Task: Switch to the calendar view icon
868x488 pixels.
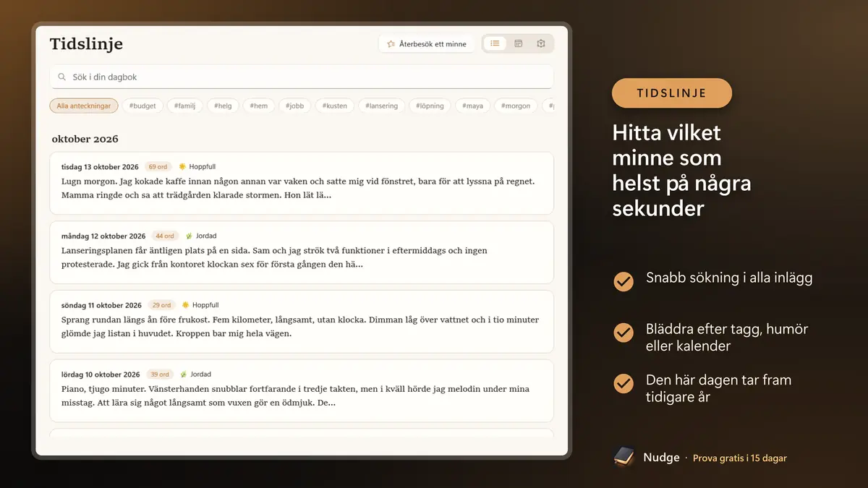Action: pyautogui.click(x=518, y=43)
